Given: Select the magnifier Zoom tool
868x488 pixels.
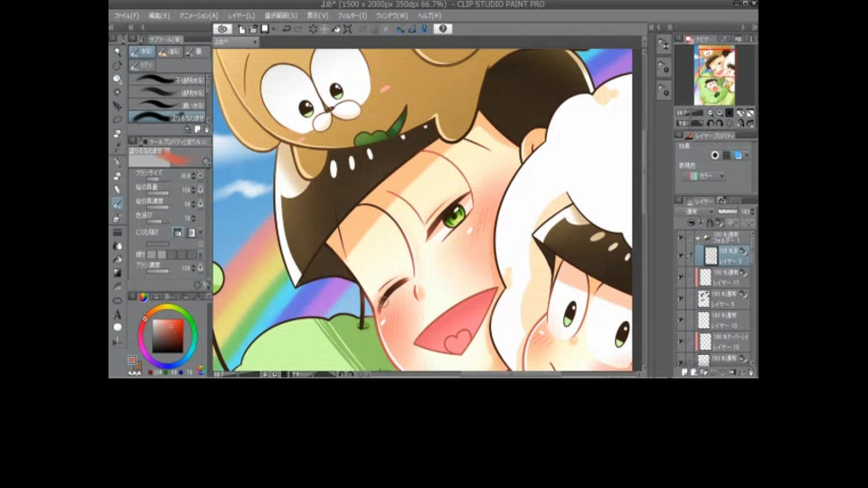Looking at the screenshot, I should [118, 52].
